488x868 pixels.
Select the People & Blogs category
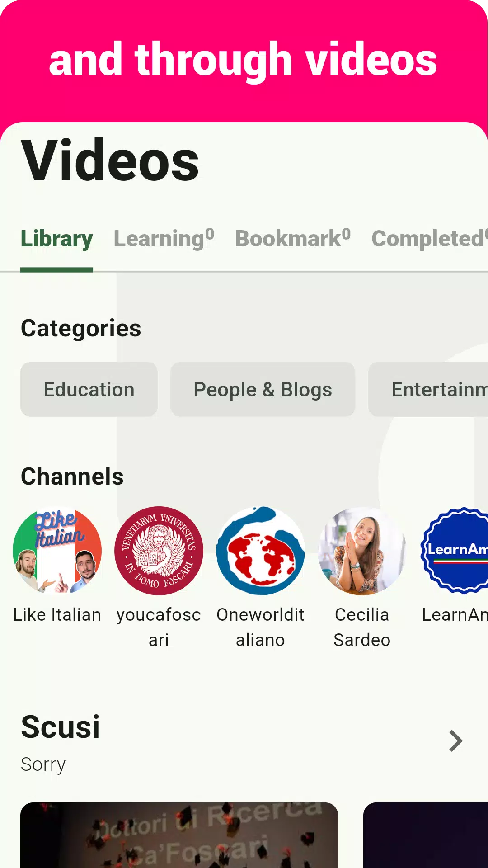[x=263, y=389]
